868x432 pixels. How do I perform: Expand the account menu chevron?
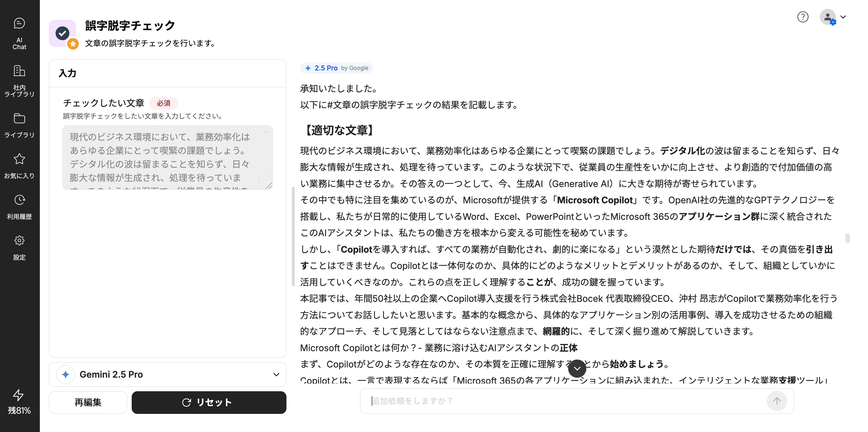coord(844,17)
